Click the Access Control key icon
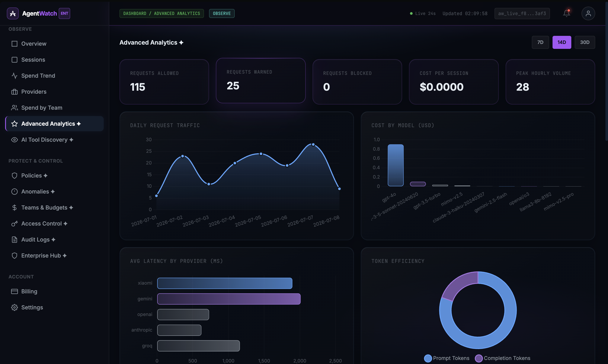608x364 pixels. (15, 223)
